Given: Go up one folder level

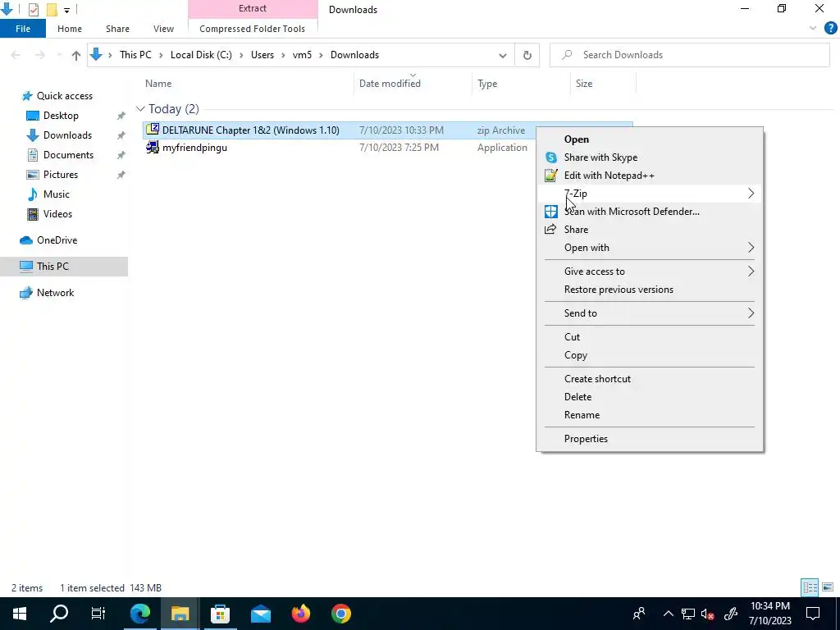Looking at the screenshot, I should [x=76, y=55].
